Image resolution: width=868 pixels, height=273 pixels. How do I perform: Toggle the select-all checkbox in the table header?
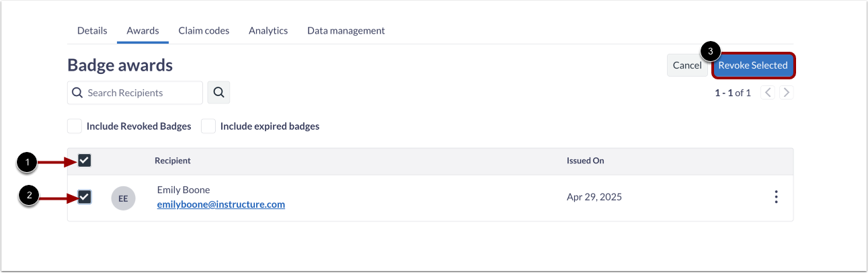point(85,161)
